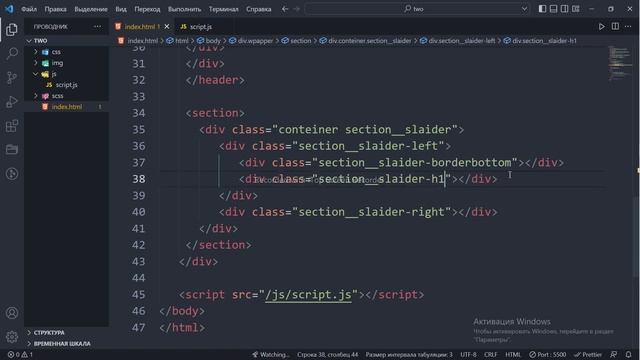Screen dimensions: 640x360
Task: Open the Выделение menu
Action: tap(91, 9)
